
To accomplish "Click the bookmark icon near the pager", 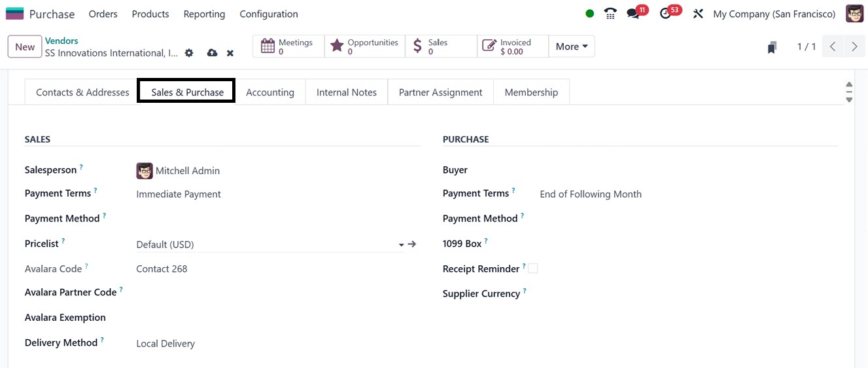I will point(772,47).
